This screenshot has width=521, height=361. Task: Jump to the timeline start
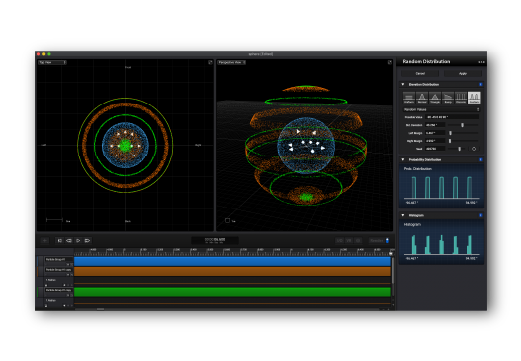click(x=59, y=240)
